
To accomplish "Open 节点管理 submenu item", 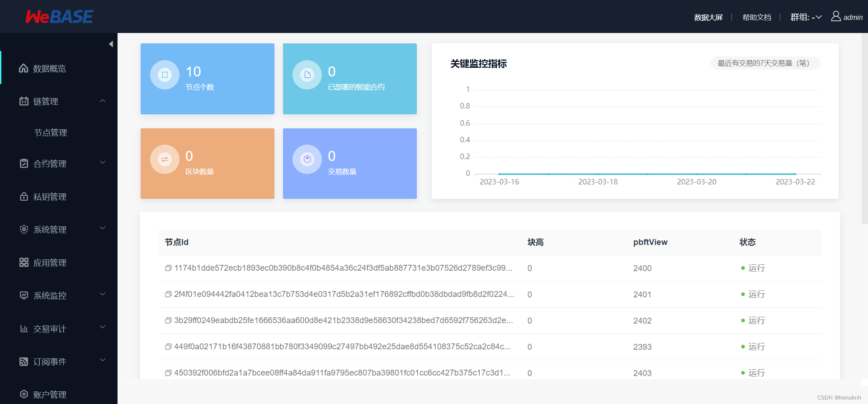I will tap(51, 132).
